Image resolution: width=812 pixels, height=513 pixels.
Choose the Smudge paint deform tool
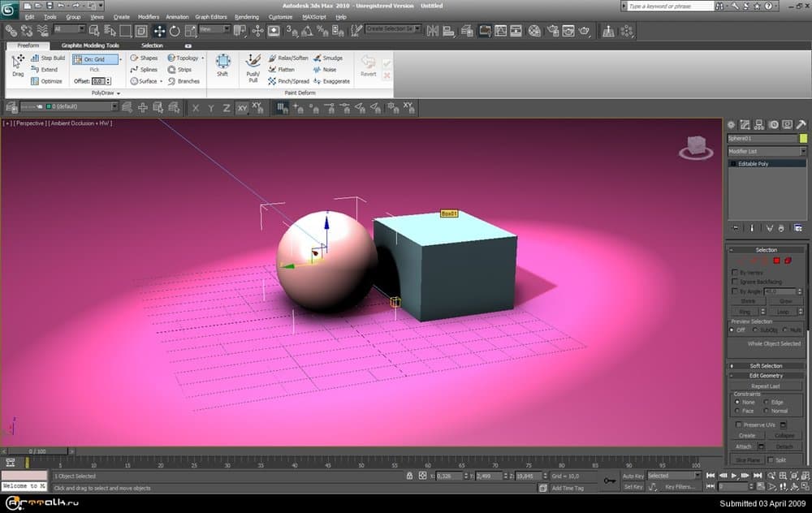pos(327,58)
